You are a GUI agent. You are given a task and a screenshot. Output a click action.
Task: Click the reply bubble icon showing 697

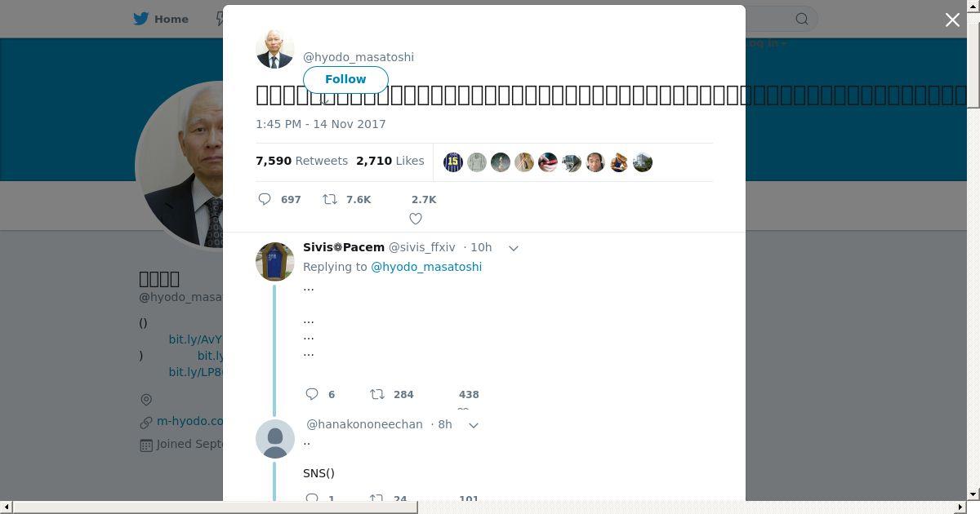pos(265,199)
